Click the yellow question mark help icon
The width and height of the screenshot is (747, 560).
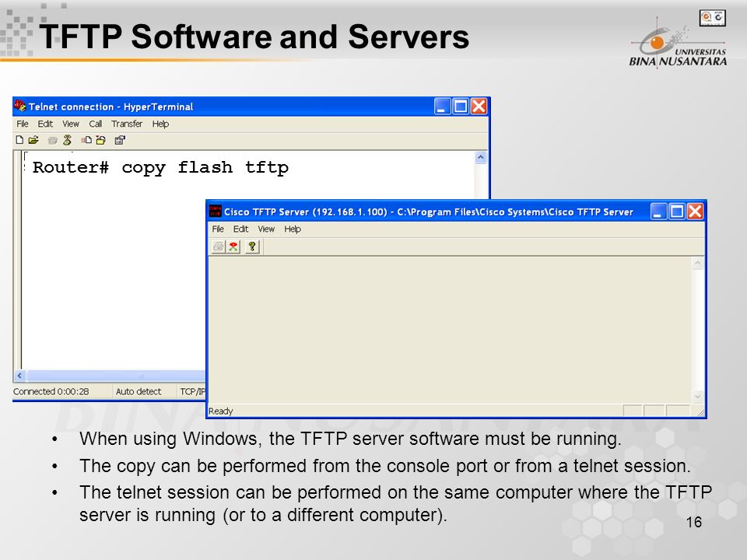[x=252, y=247]
